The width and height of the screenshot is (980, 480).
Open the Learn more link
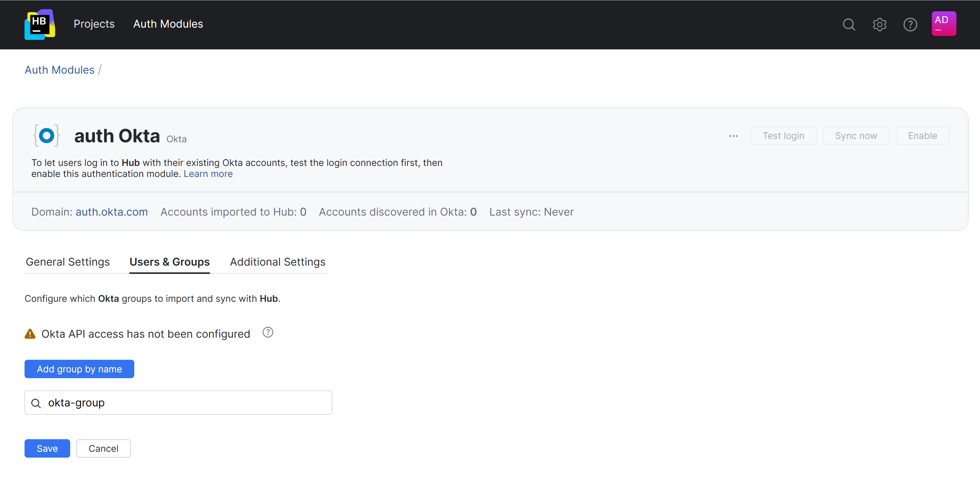[x=208, y=174]
